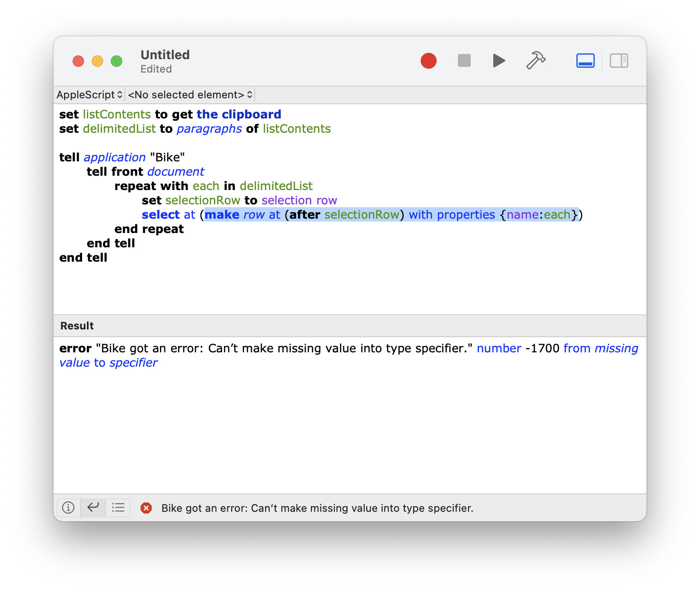The image size is (700, 592).
Task: Click the highlighted 'make row at' text
Action: pos(243,215)
